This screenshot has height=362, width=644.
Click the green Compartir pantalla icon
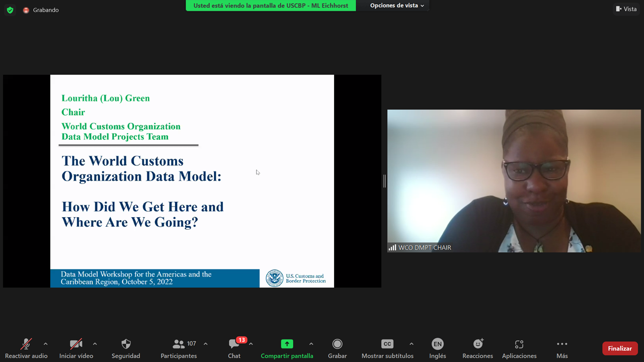tap(287, 344)
